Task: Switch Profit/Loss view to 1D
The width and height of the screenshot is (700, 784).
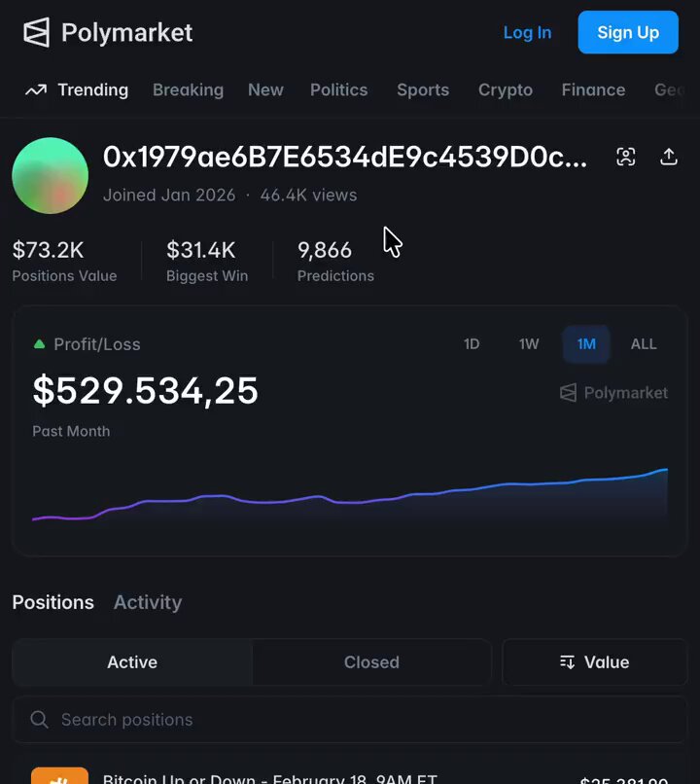Action: (472, 343)
